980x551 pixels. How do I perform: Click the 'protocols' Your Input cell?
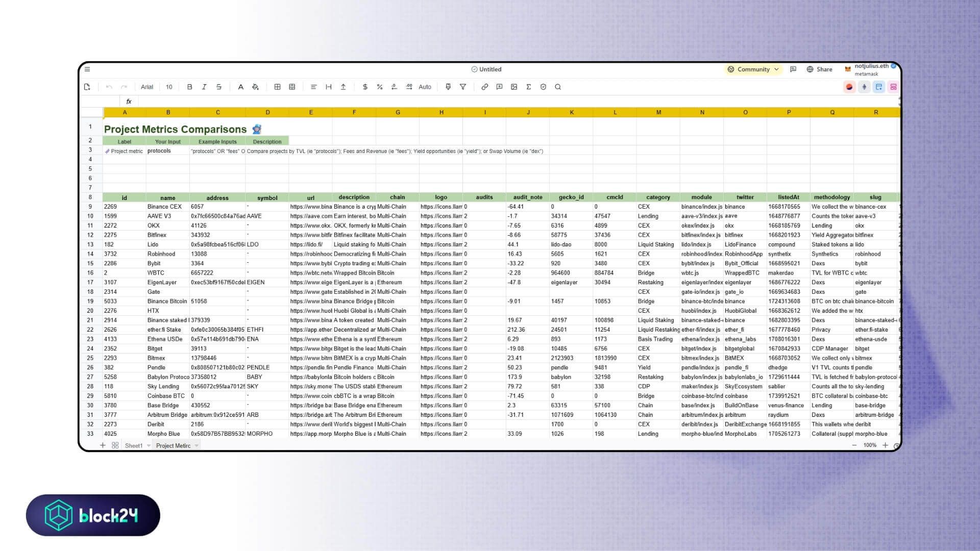coord(168,151)
